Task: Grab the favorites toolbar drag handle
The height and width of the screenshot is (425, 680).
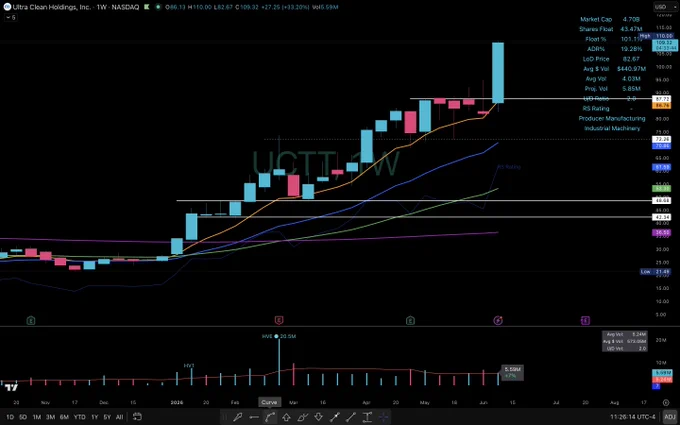Action: pos(224,417)
